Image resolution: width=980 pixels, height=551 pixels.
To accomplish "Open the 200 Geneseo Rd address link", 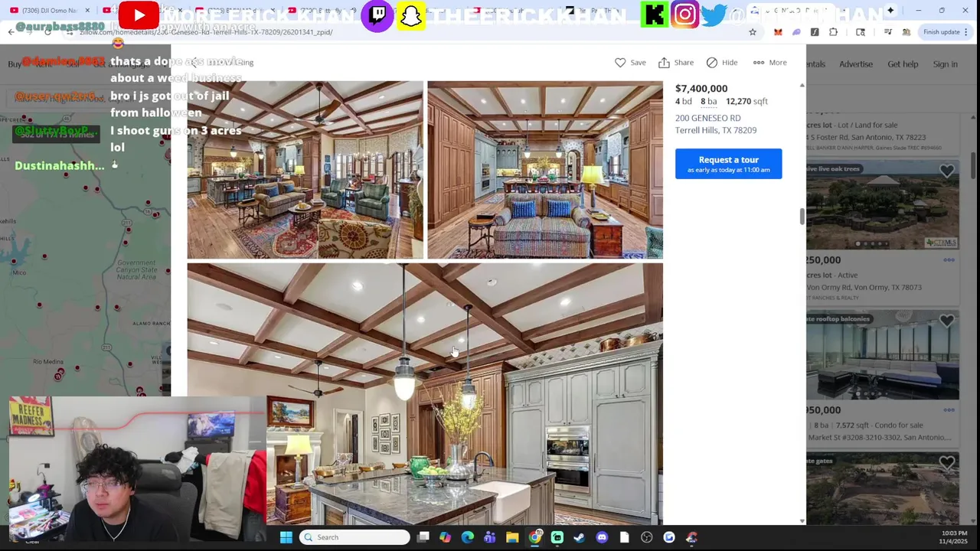I will click(x=716, y=124).
